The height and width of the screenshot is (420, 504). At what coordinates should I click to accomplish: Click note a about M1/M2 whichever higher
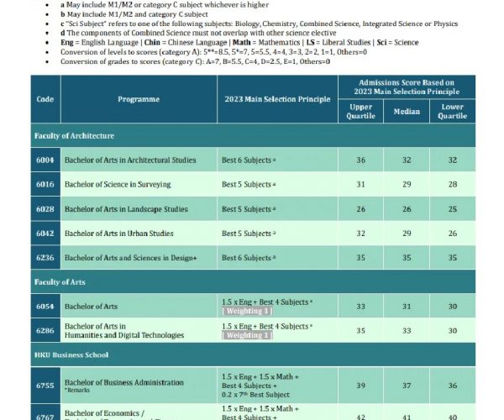(165, 5)
